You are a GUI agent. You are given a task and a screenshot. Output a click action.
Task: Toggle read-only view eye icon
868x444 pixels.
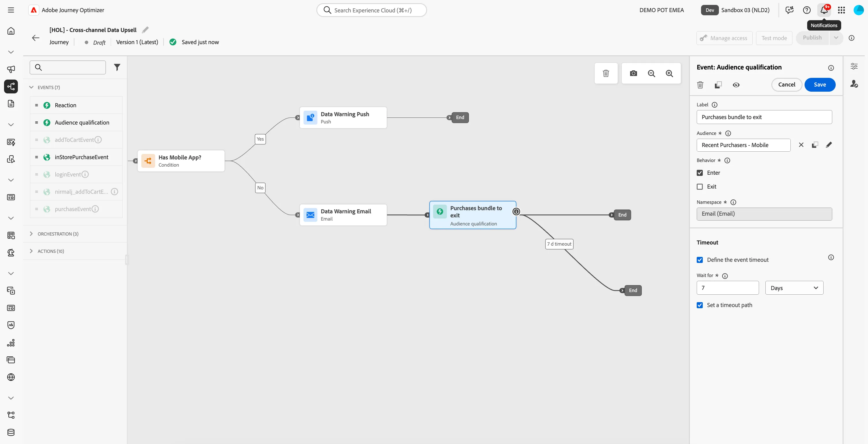pos(736,85)
